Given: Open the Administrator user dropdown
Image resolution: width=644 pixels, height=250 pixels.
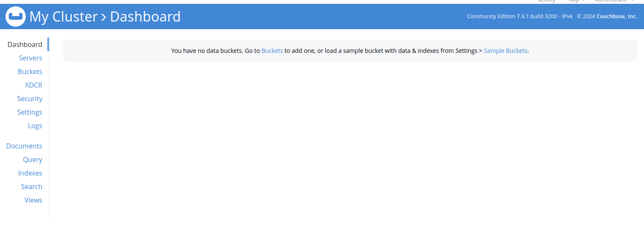Looking at the screenshot, I should (614, 1).
